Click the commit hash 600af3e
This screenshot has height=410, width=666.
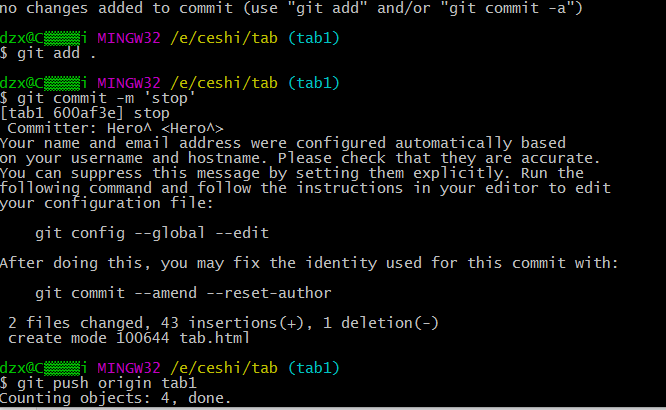[88, 113]
